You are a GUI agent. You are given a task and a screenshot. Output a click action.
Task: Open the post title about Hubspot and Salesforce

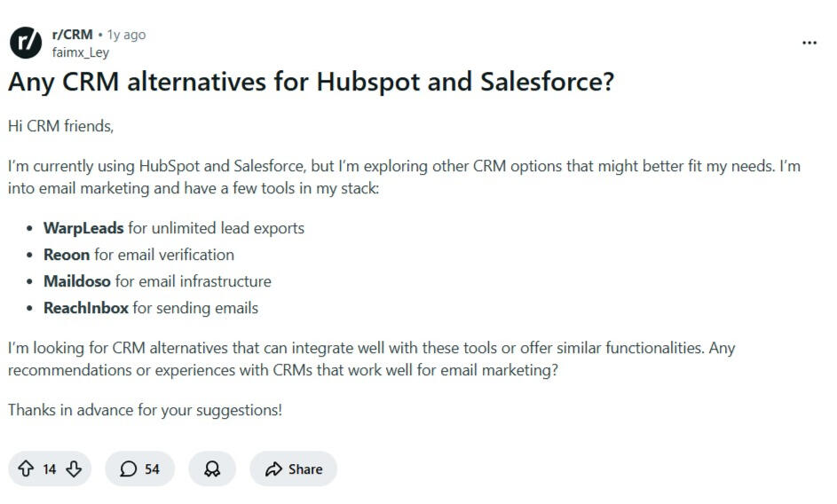click(x=311, y=83)
